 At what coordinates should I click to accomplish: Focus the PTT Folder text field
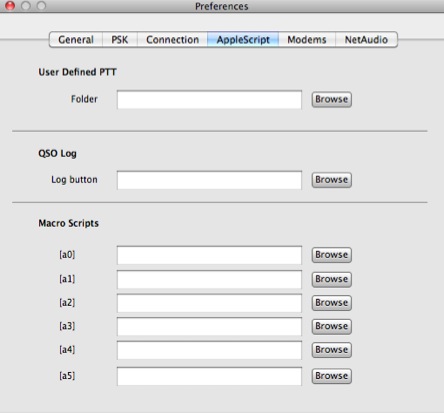[209, 99]
